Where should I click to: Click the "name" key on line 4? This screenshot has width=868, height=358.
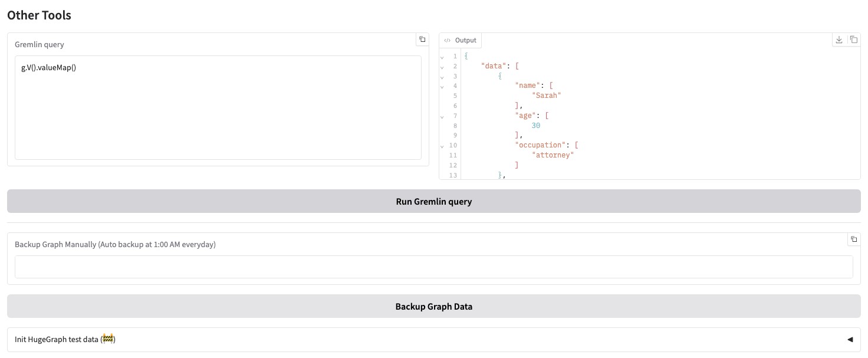[528, 86]
